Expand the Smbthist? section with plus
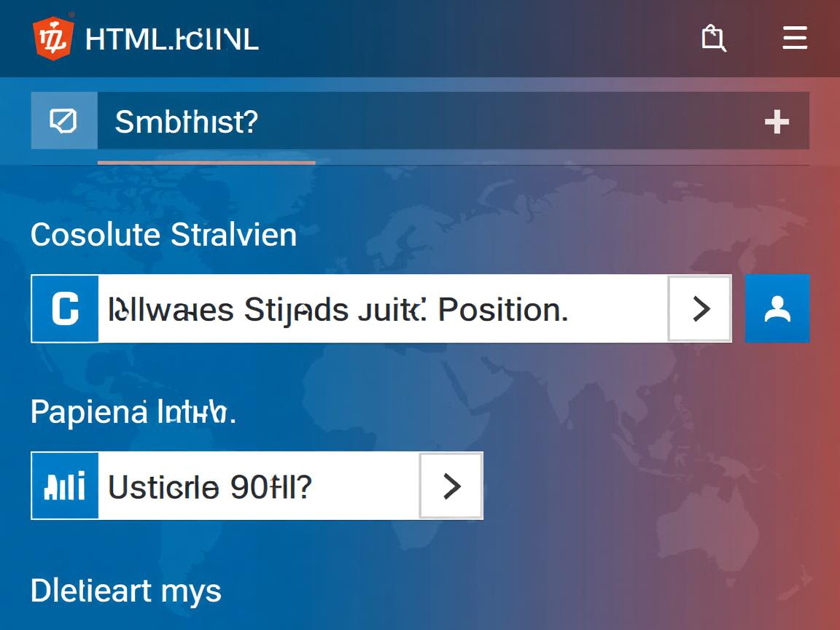The width and height of the screenshot is (840, 630). pos(777,122)
